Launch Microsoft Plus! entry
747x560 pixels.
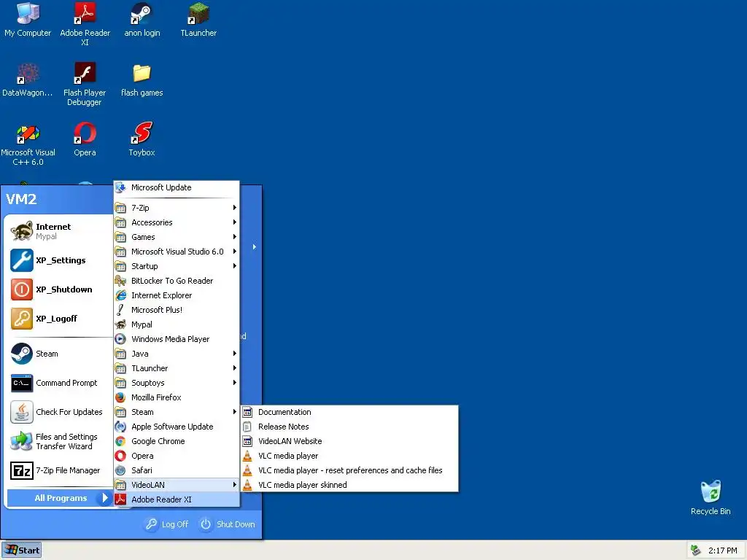[x=177, y=310]
